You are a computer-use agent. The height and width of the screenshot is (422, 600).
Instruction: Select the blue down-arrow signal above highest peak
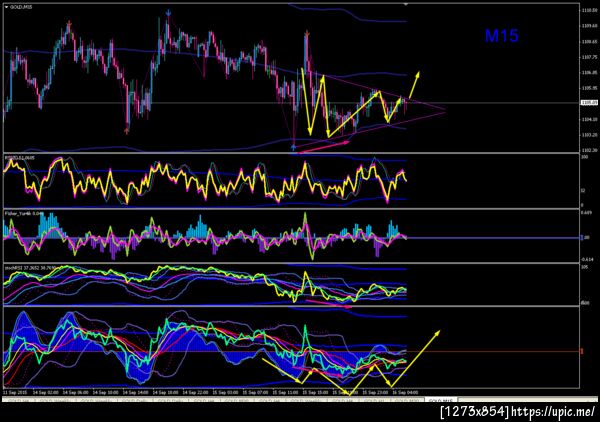tap(168, 13)
